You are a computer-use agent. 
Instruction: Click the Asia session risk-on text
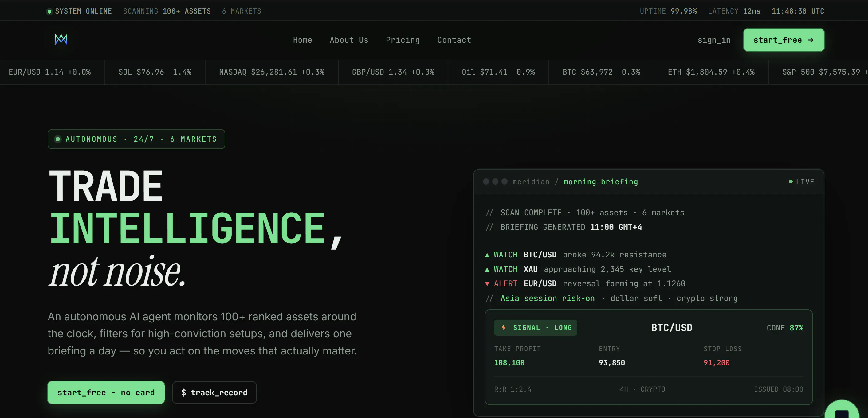548,299
